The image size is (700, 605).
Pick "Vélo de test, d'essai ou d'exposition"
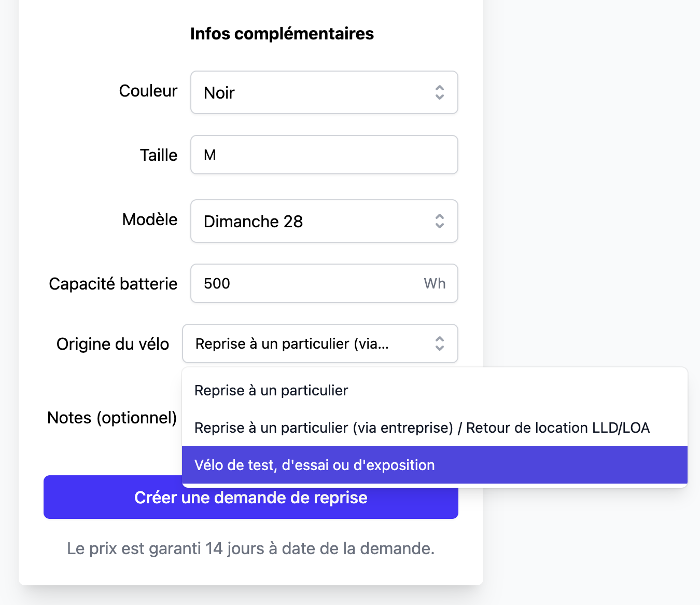pyautogui.click(x=314, y=465)
